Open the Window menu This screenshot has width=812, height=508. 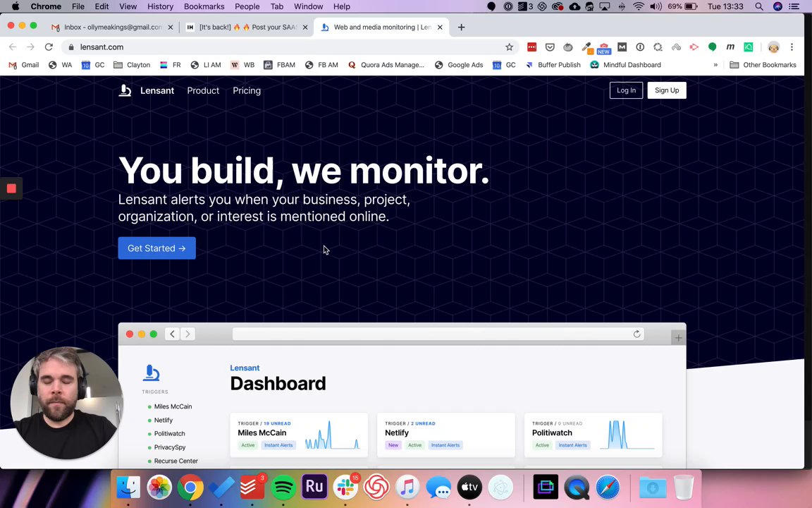[308, 6]
